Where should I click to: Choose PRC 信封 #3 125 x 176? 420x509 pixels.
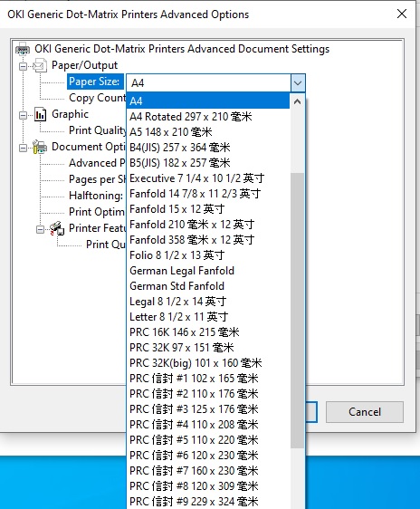[208, 409]
